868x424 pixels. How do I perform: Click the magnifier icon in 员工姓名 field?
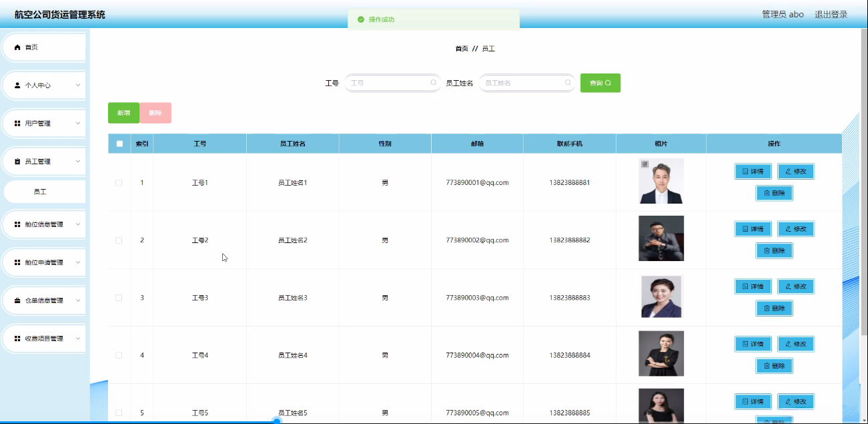(x=568, y=83)
